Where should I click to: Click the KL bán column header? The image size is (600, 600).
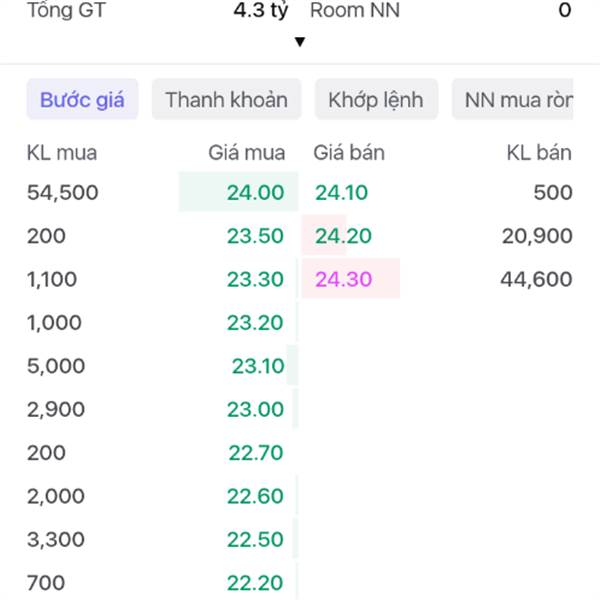coord(539,153)
